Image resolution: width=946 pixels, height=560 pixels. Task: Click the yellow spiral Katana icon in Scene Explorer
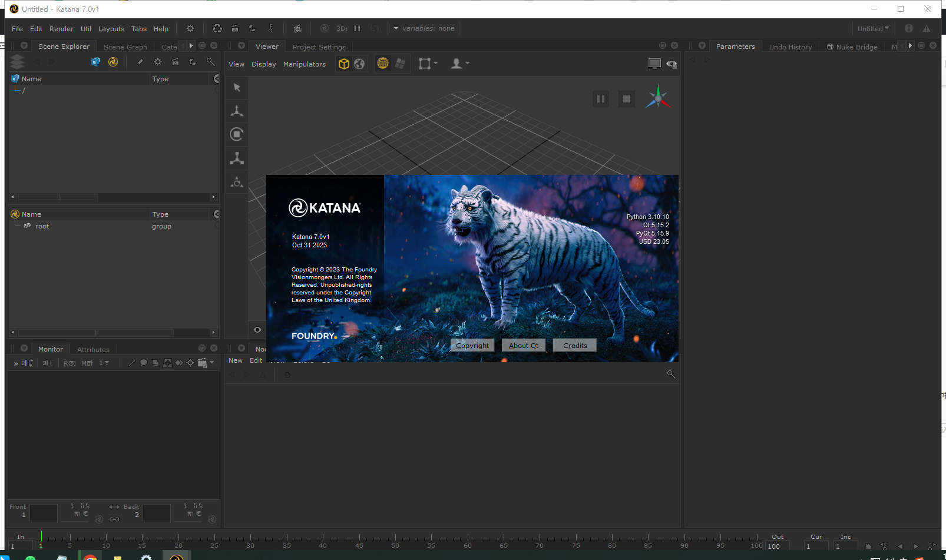113,62
